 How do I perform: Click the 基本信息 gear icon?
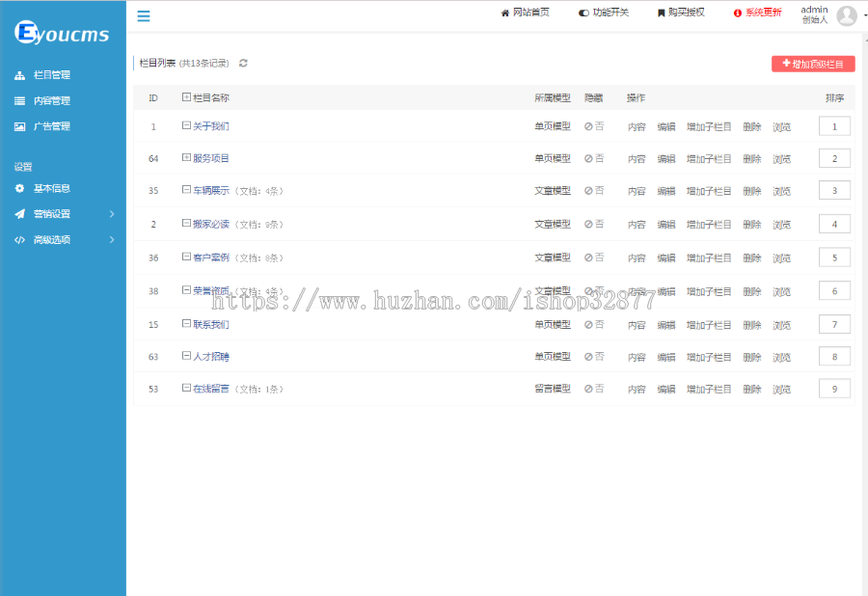tap(21, 189)
